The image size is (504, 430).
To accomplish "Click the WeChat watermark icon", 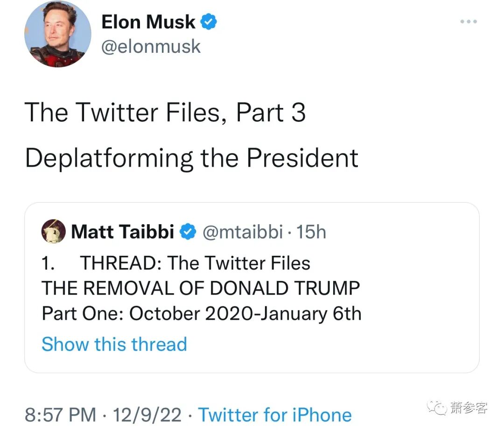I will (x=439, y=408).
